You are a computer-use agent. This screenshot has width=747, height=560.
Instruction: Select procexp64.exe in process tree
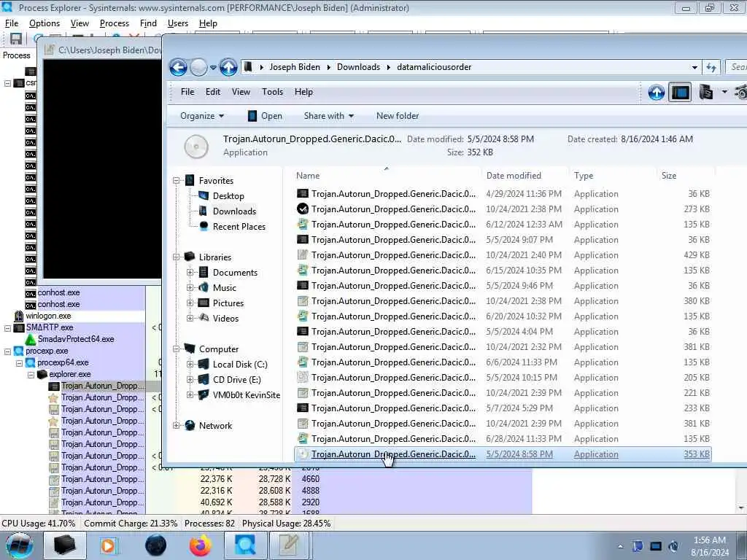pos(63,362)
